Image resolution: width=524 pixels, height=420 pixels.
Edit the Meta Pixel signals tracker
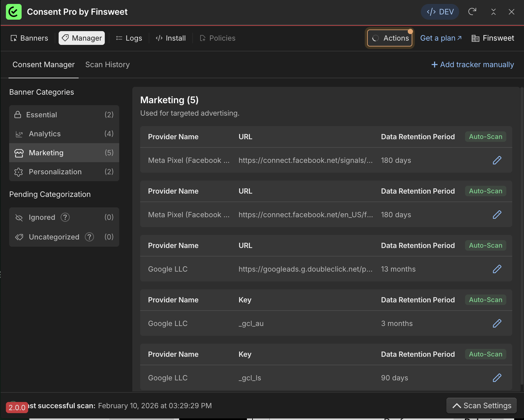(x=497, y=160)
